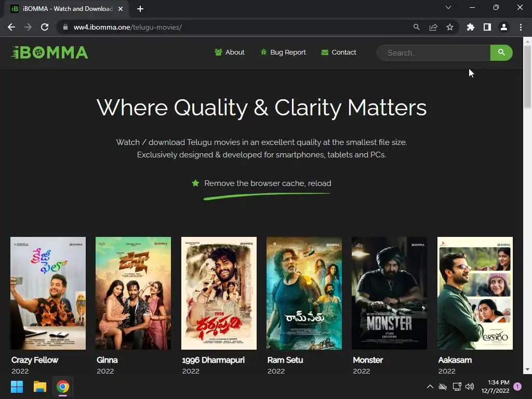Click the Monster title link

(368, 360)
